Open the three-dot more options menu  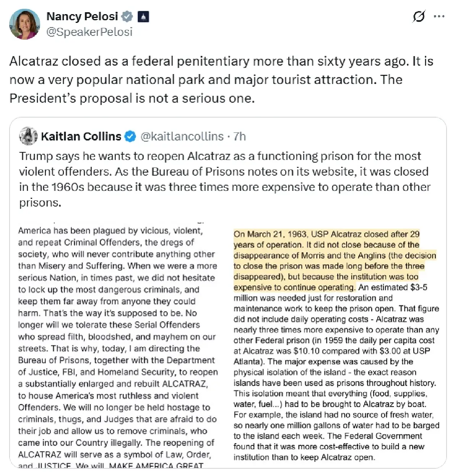tap(439, 16)
